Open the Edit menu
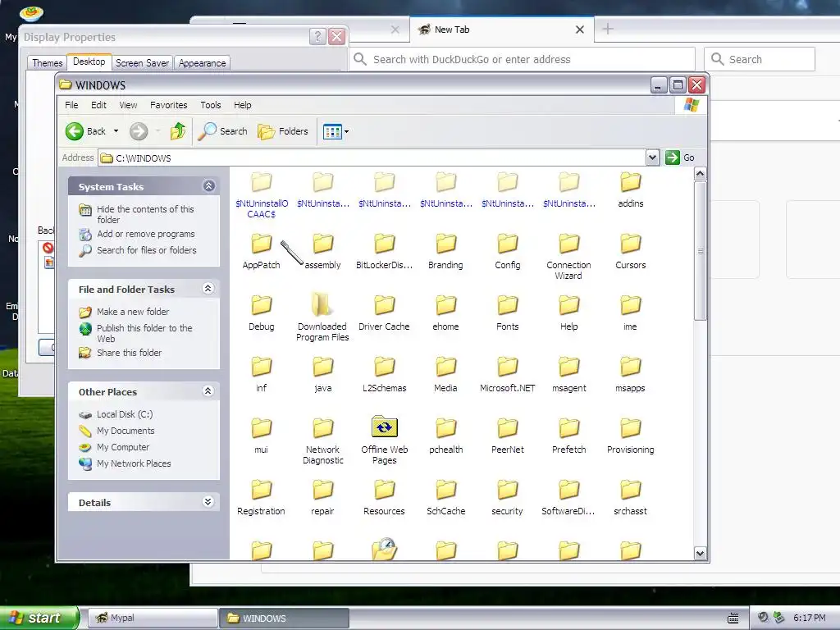The image size is (840, 630). tap(98, 105)
